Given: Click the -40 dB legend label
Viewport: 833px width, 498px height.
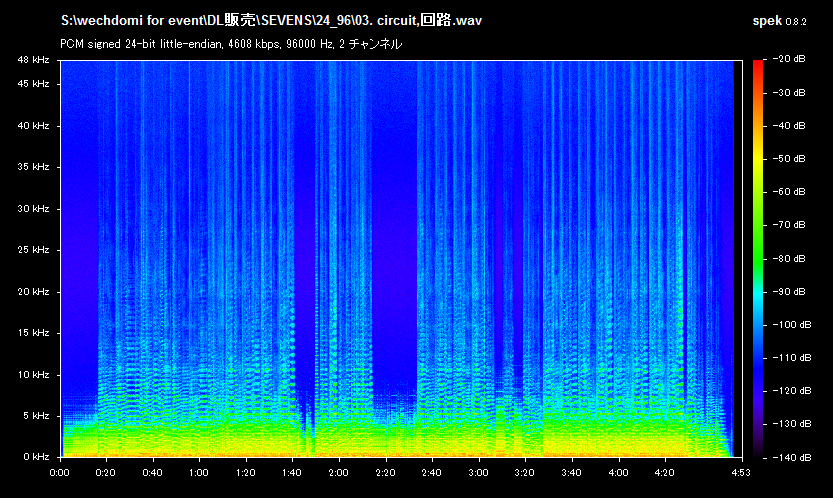Looking at the screenshot, I should point(789,125).
